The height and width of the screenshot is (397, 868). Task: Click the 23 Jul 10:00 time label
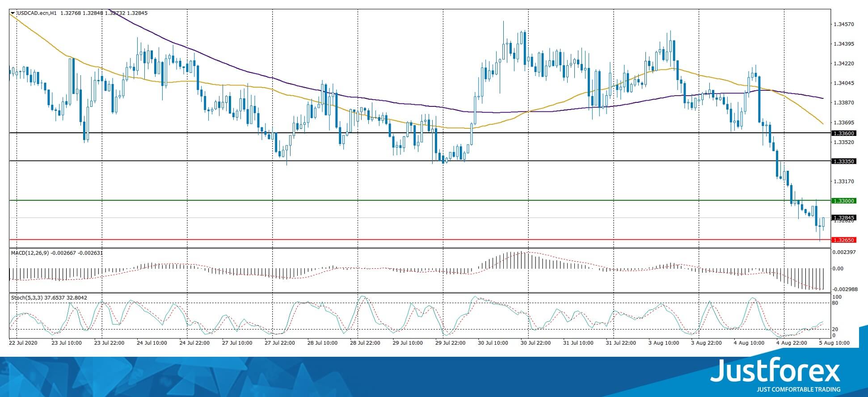[67, 343]
